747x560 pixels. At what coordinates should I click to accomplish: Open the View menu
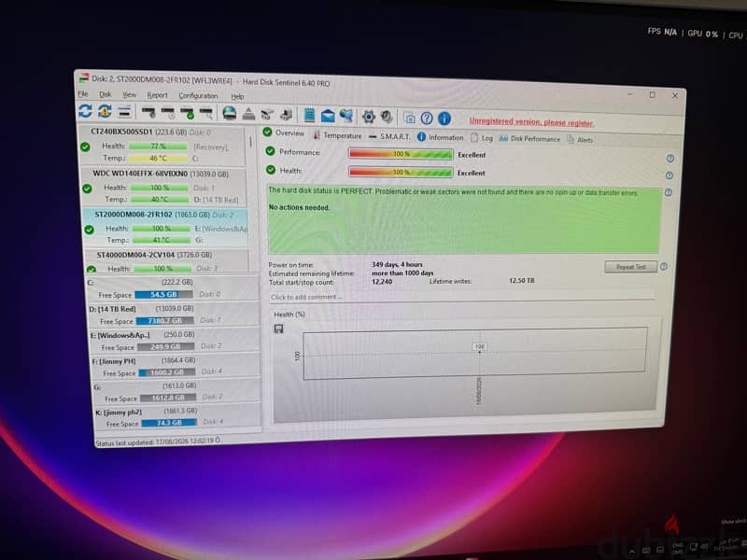(x=130, y=95)
